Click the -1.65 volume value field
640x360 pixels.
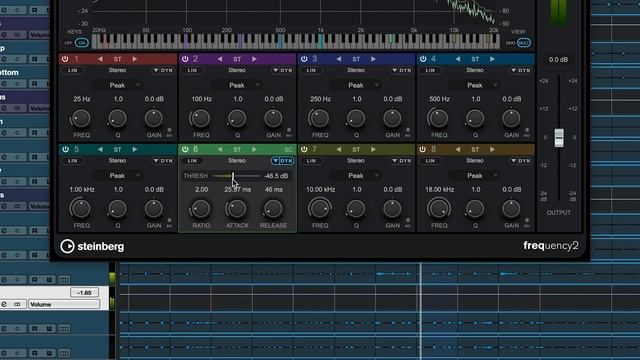[84, 293]
